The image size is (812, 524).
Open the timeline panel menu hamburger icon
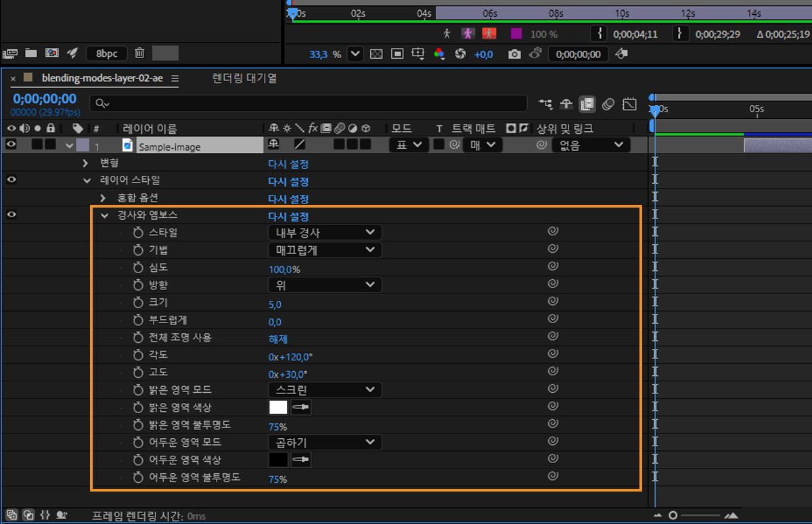[175, 78]
